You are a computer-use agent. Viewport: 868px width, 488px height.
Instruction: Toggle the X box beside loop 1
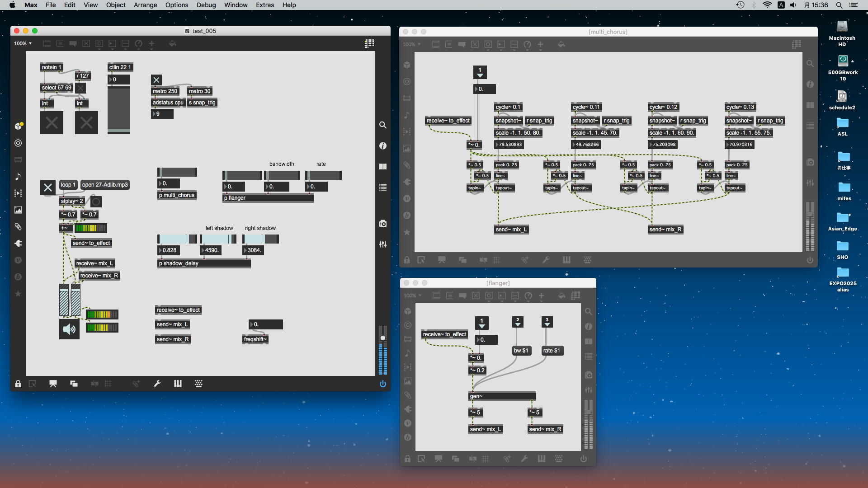tap(48, 187)
